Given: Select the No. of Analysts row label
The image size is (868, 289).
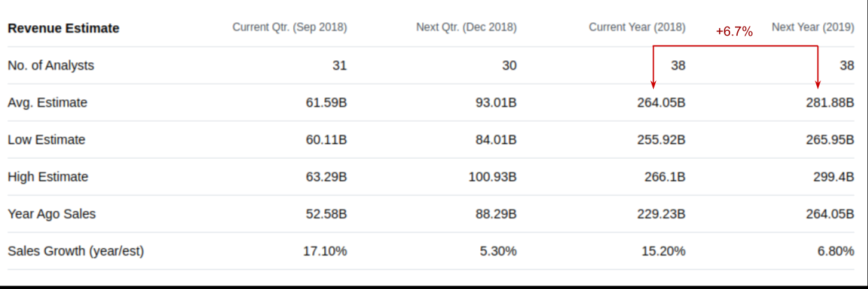Looking at the screenshot, I should click(50, 66).
